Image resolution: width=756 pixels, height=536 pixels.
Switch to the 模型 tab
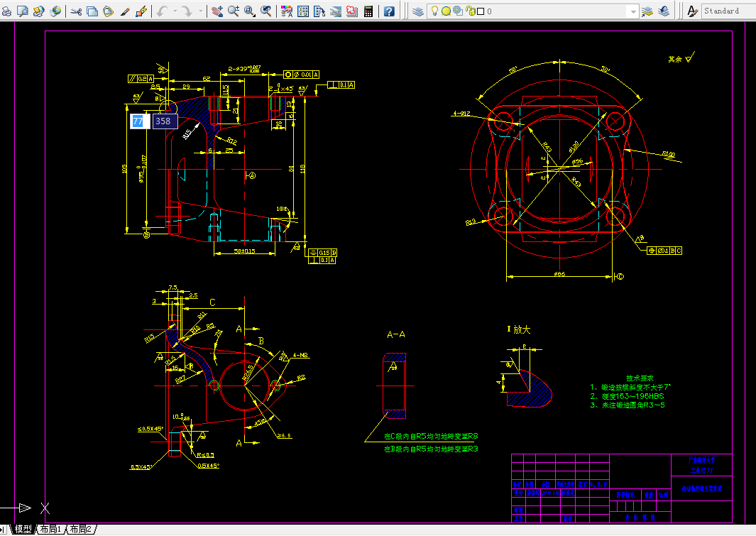[23, 529]
